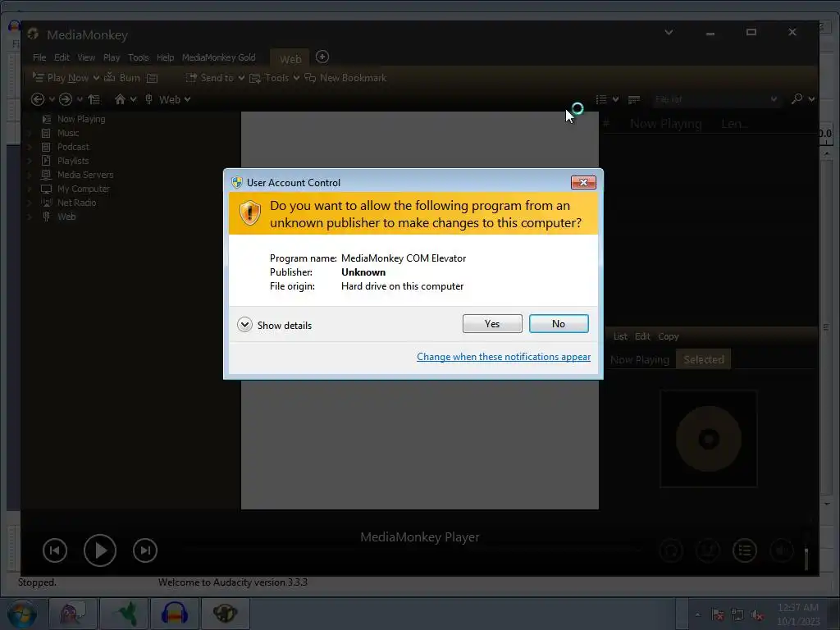Open the Edit menu in menu bar

click(x=62, y=57)
